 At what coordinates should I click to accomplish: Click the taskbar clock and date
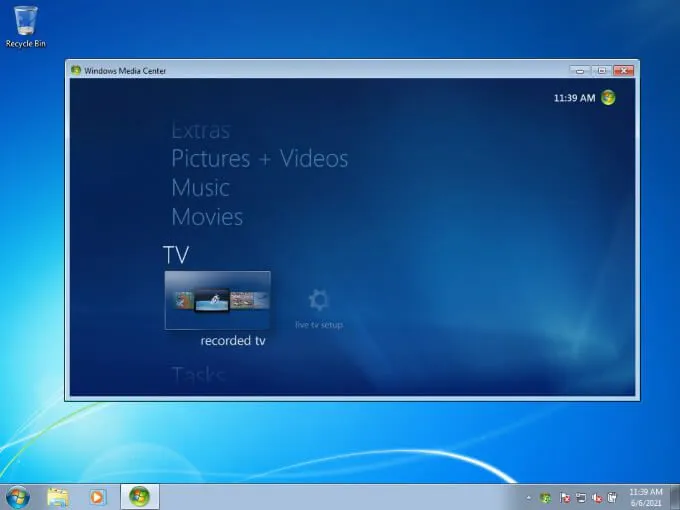646,497
